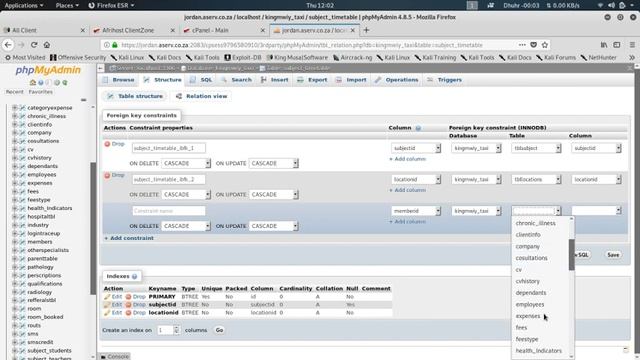The width and height of the screenshot is (640, 360).
Task: Go back in Firefox
Action: (8, 45)
